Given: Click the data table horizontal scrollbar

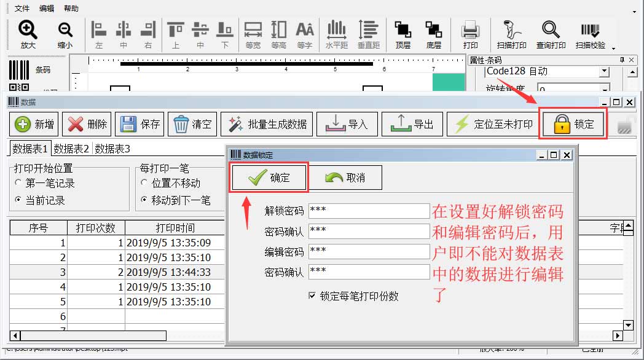Looking at the screenshot, I should (92, 336).
